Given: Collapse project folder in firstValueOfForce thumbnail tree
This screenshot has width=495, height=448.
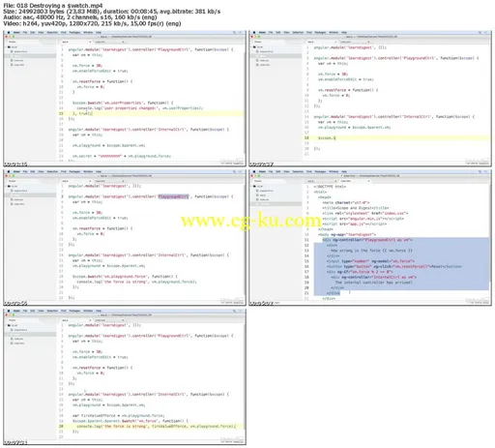Looking at the screenshot, I should coord(14,325).
